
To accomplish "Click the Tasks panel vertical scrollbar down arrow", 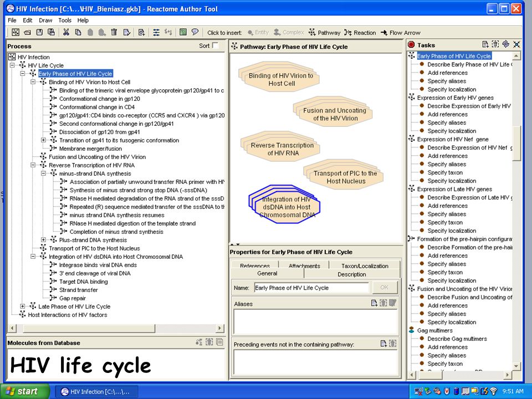I will coord(516,366).
